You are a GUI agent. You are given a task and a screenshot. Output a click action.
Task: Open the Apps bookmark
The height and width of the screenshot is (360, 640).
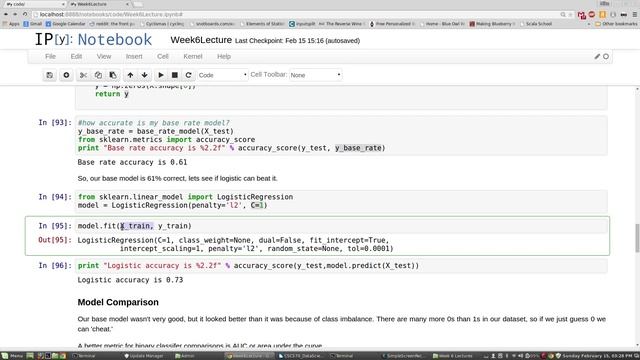(x=11, y=24)
